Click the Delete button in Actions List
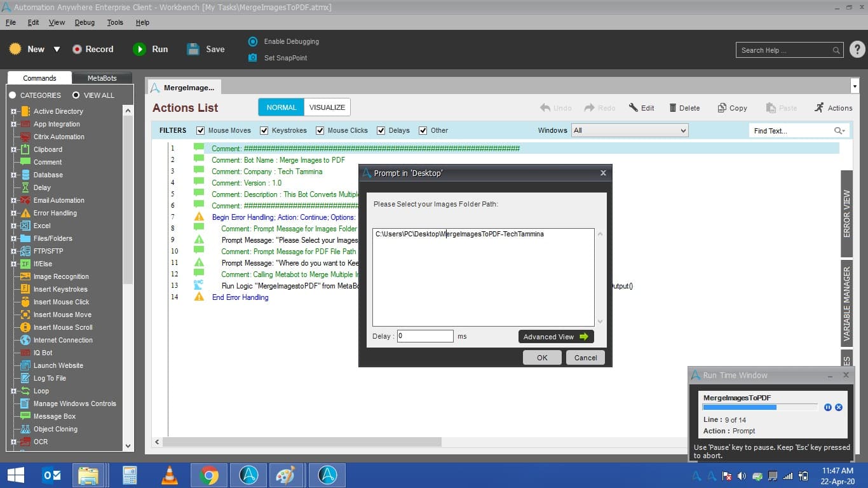The image size is (868, 488). [x=684, y=108]
